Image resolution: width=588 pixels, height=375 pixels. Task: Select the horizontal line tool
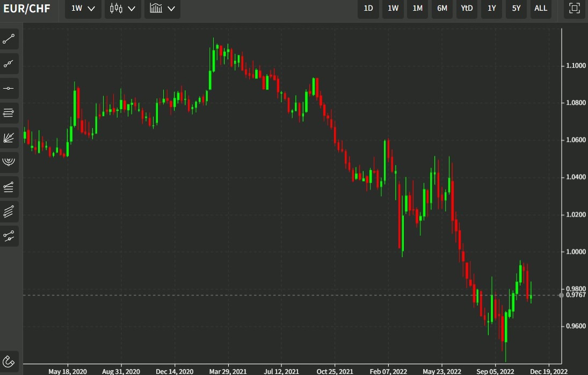pyautogui.click(x=9, y=89)
